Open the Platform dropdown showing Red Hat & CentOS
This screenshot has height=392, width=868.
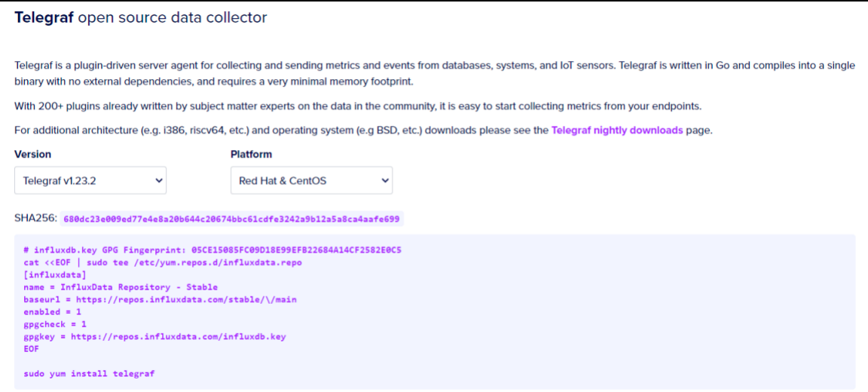pos(311,180)
